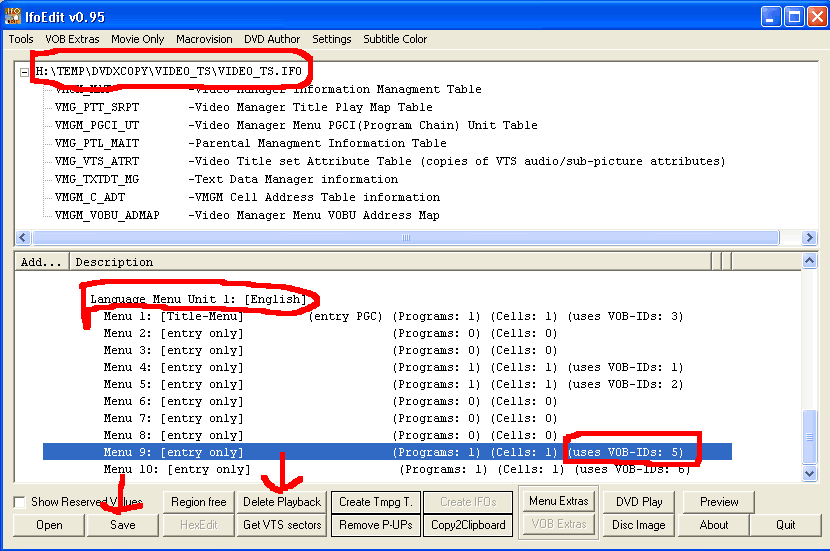Select Menu 4: [entry only] row

(393, 367)
